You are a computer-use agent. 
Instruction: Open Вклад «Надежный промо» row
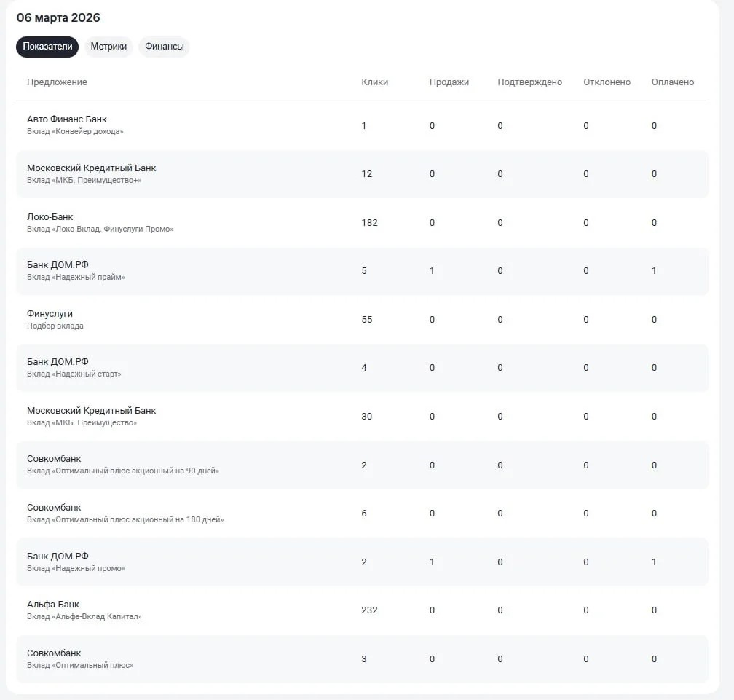coord(363,562)
